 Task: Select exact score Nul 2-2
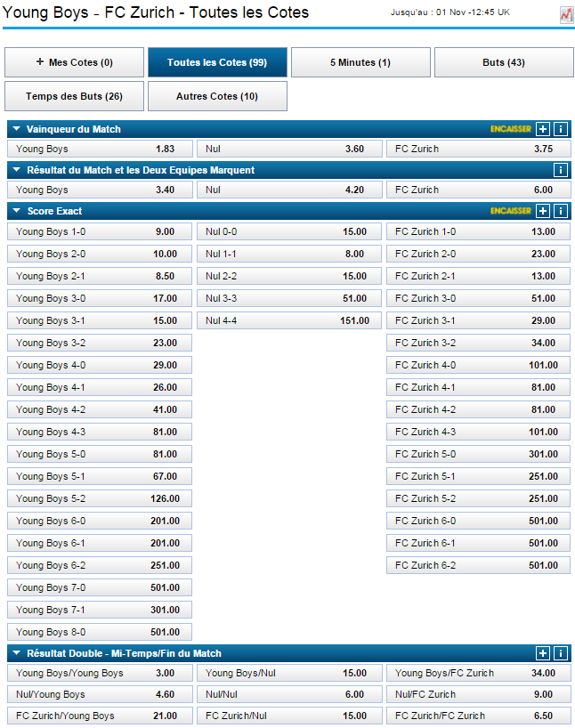[289, 276]
